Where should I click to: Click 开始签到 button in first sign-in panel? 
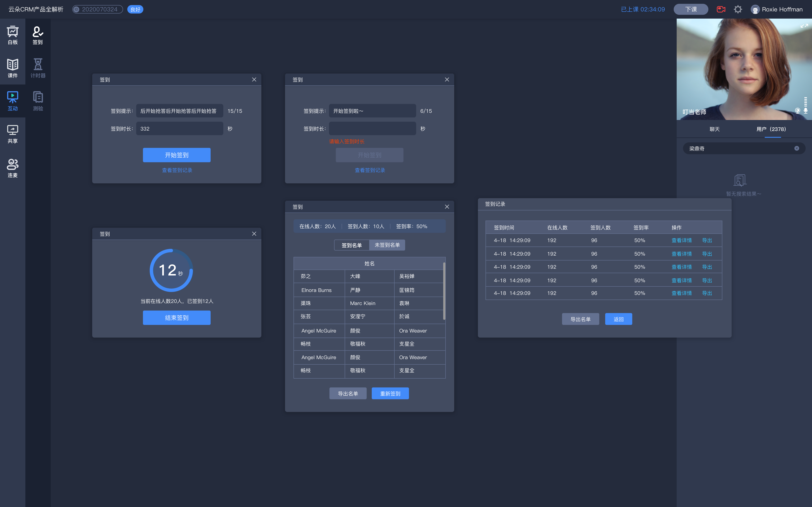177,155
